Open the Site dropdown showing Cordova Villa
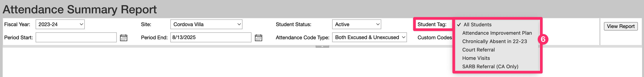Image resolution: width=644 pixels, height=77 pixels. [206, 24]
